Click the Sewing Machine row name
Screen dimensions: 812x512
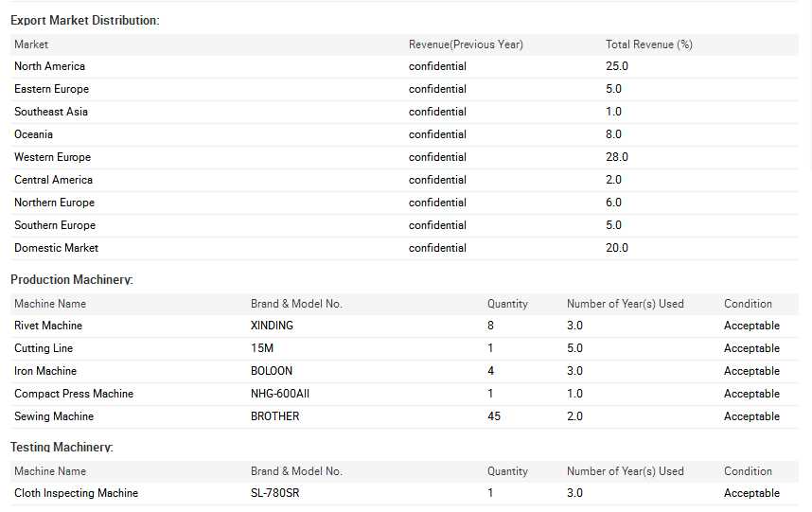[54, 416]
